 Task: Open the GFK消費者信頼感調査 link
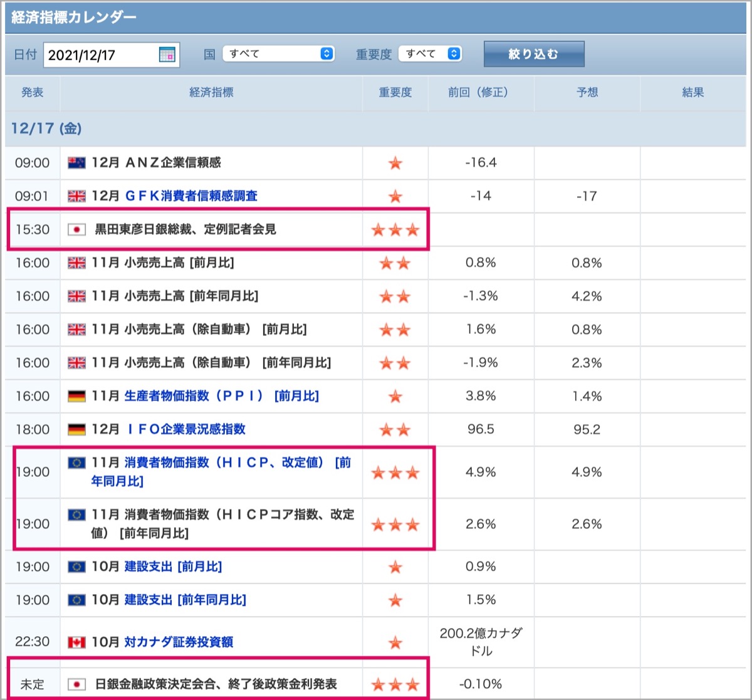191,196
